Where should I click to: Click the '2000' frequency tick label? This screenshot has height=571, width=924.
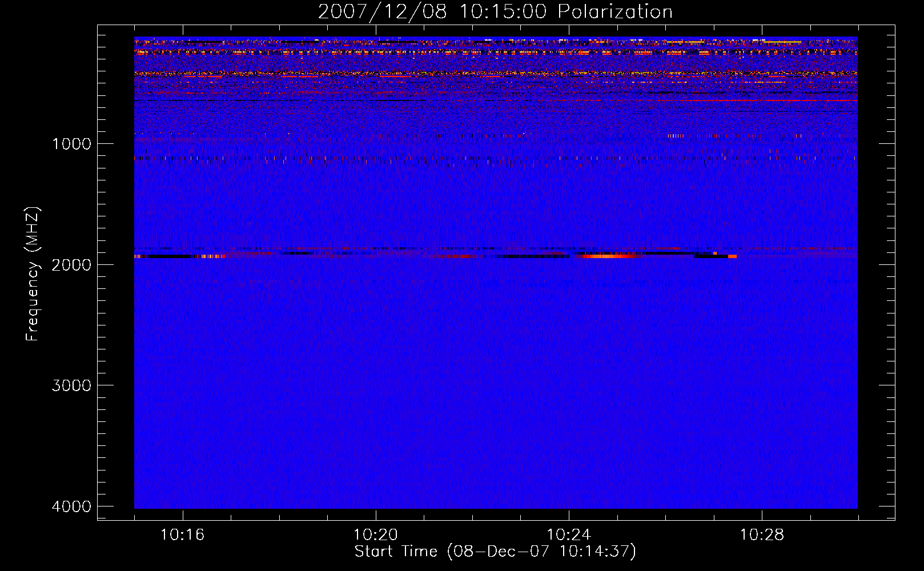71,264
